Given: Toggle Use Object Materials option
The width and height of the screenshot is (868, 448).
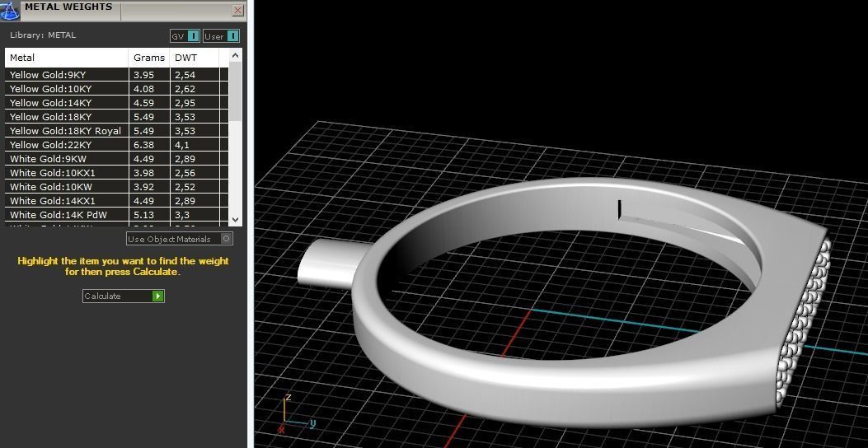Looking at the screenshot, I should (180, 239).
